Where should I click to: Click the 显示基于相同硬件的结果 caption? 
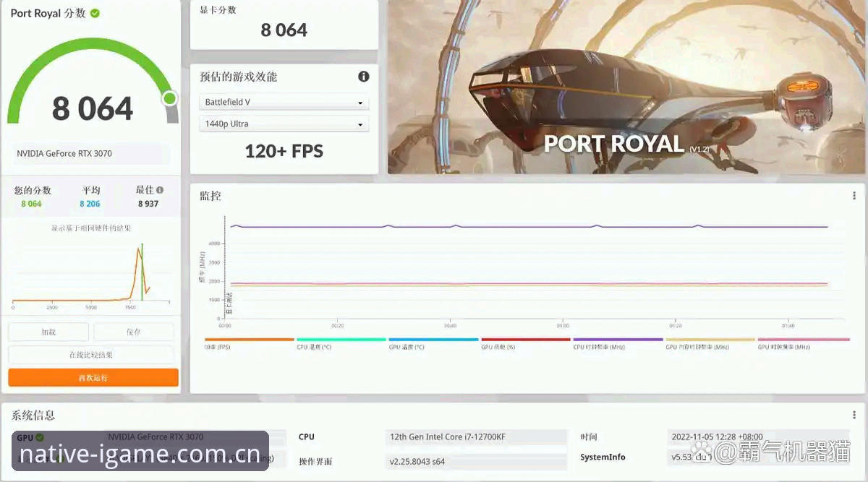pyautogui.click(x=91, y=228)
